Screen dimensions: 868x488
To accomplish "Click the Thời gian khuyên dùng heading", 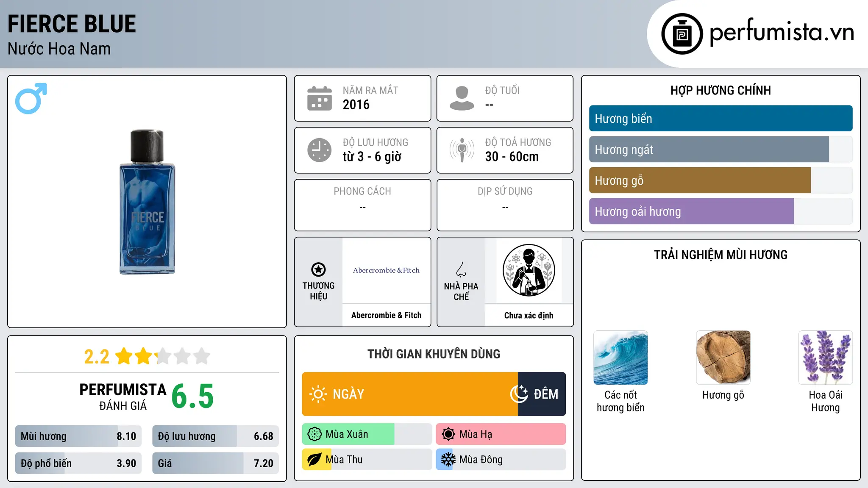I will click(434, 354).
